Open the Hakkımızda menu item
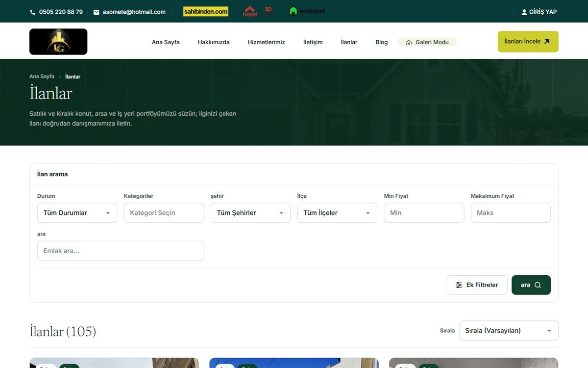Viewport: 588px width, 368px height. point(214,42)
